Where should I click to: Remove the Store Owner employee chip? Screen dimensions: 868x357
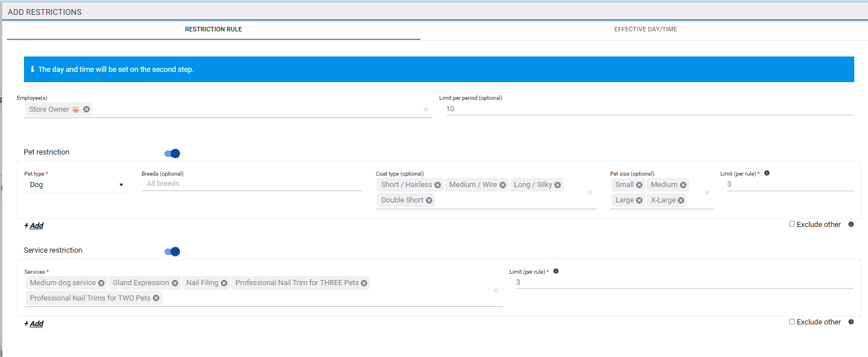86,109
